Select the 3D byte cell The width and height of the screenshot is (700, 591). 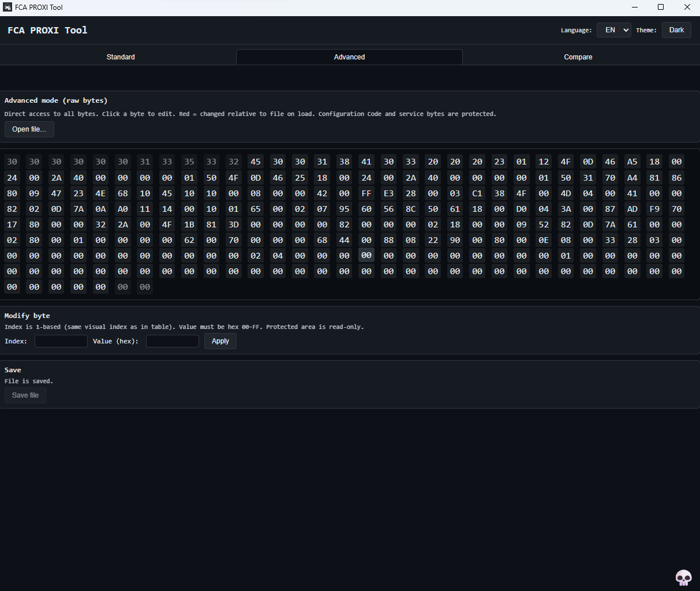point(234,225)
